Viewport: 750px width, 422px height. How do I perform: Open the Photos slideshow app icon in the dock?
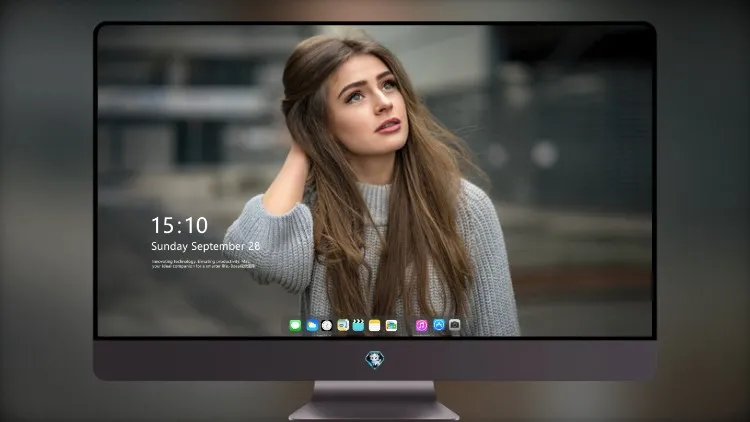391,326
